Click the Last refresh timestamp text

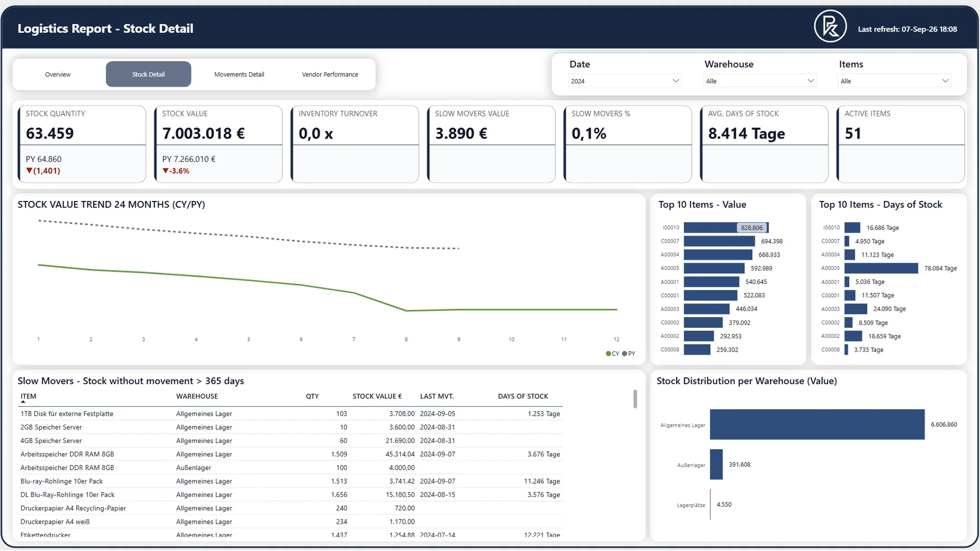coord(908,29)
